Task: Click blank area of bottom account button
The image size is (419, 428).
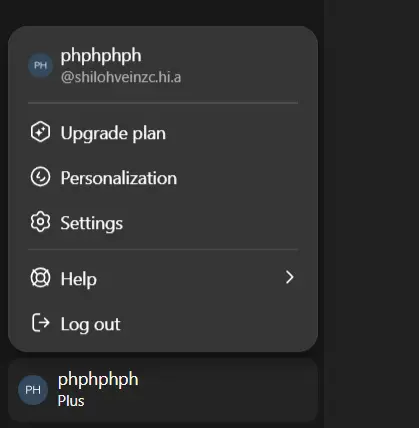Action: (x=227, y=390)
